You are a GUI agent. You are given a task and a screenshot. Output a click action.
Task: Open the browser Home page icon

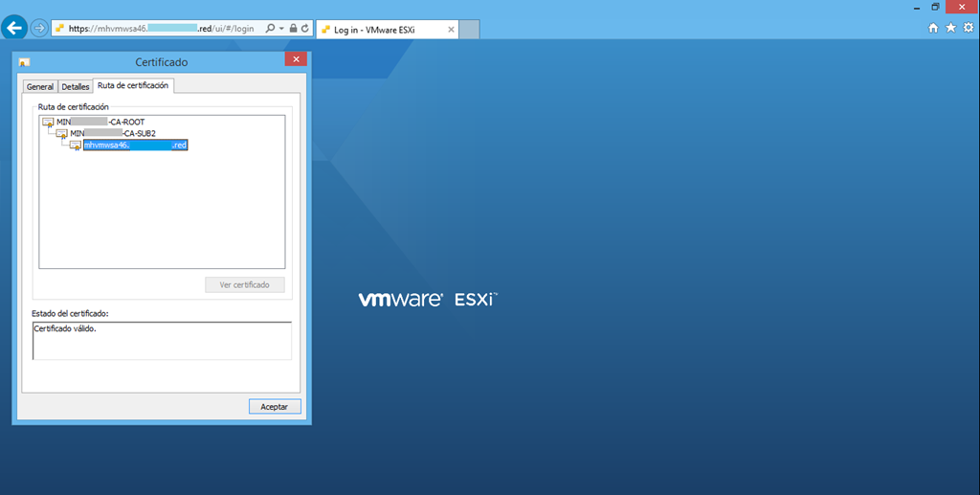(933, 28)
